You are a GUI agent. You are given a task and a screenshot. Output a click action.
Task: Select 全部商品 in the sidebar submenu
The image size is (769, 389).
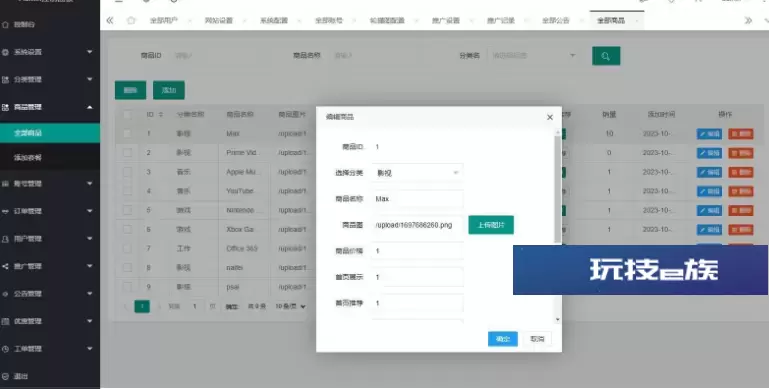point(50,133)
